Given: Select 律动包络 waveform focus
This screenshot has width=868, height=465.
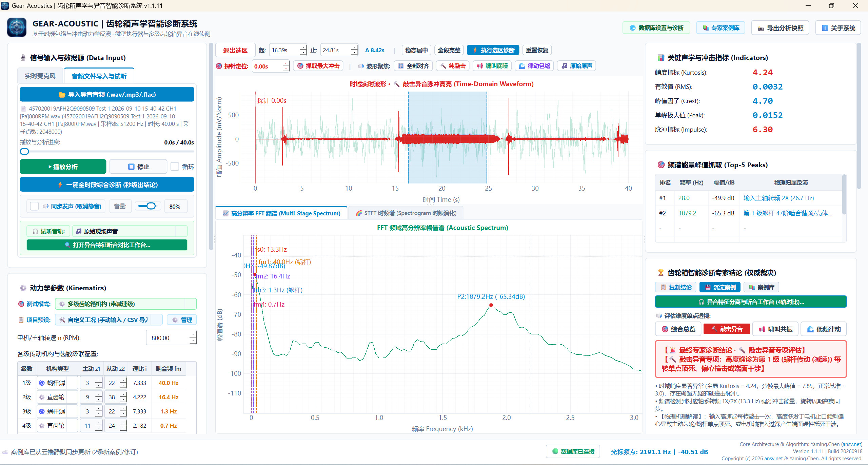Looking at the screenshot, I should point(534,66).
